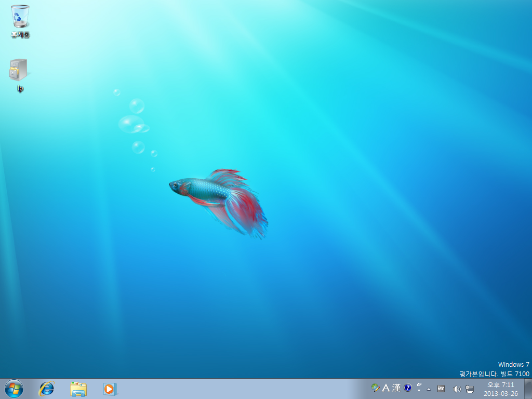Screen dimensions: 532x399
Task: Launch Internet Explorer from the taskbar
Action: [46, 389]
